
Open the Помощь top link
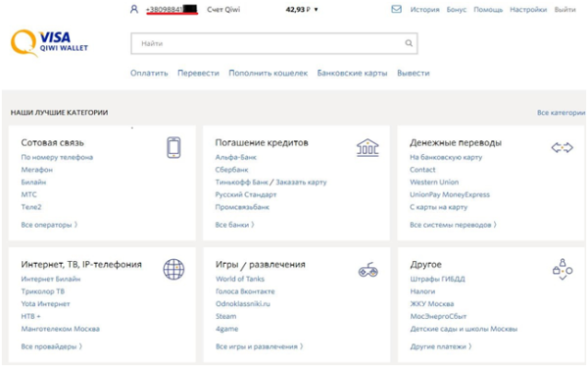pyautogui.click(x=488, y=10)
